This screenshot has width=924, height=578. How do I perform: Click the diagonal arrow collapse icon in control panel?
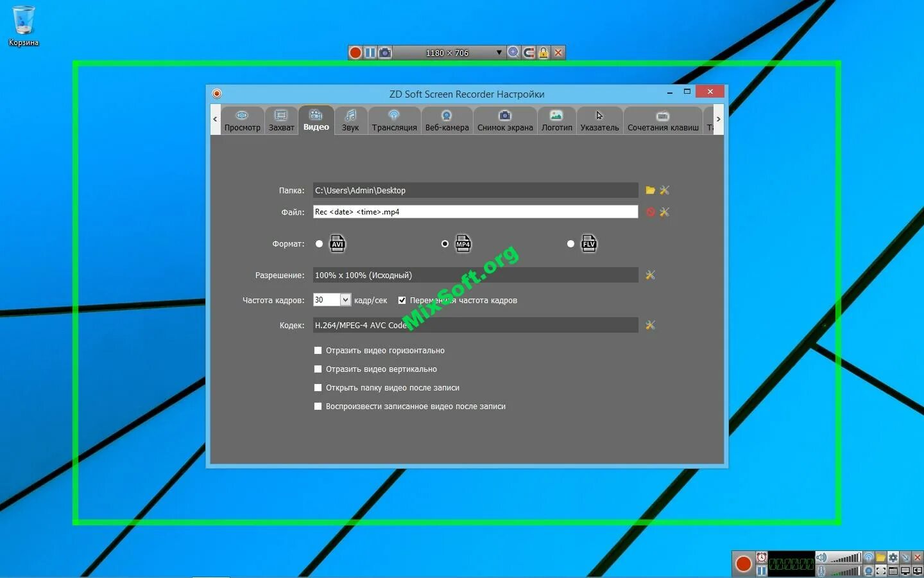pos(905,557)
